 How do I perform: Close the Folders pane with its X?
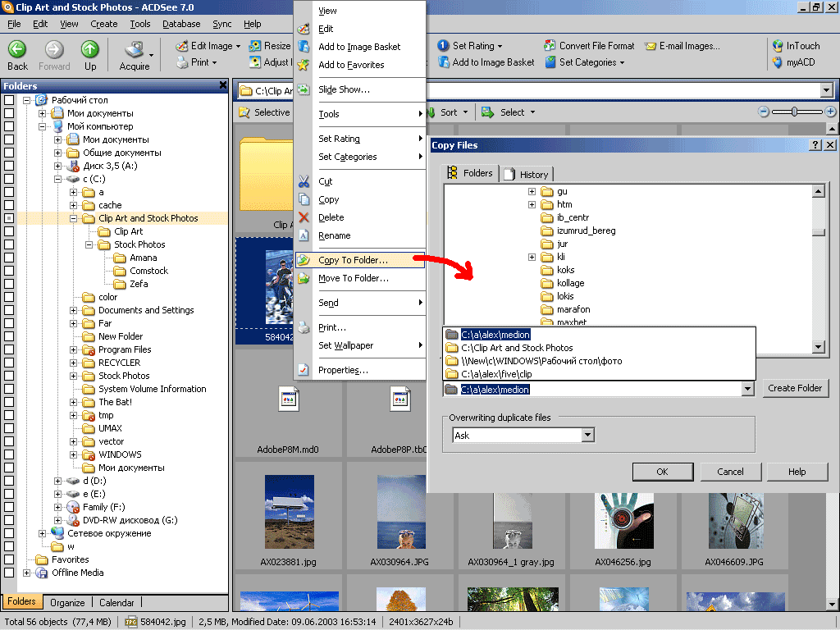pyautogui.click(x=223, y=85)
